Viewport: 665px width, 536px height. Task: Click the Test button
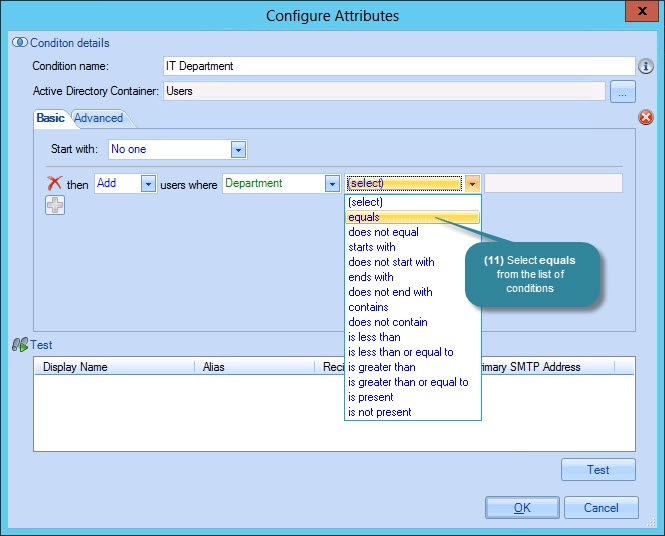(598, 470)
